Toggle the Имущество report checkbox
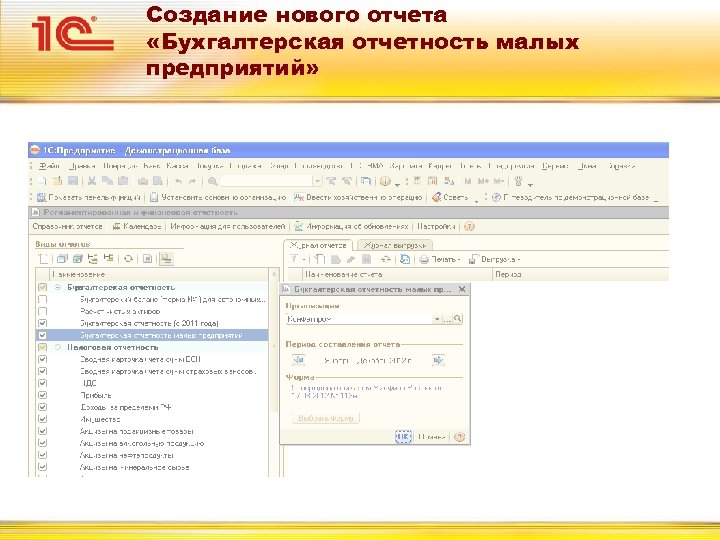 point(42,419)
